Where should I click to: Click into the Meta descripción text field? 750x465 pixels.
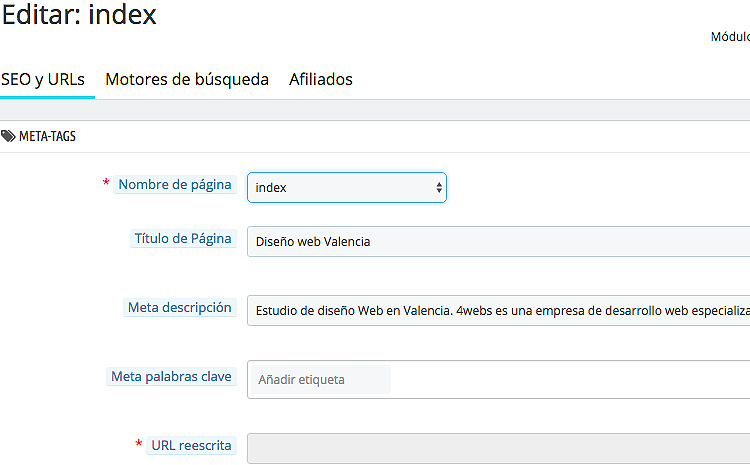pos(498,310)
